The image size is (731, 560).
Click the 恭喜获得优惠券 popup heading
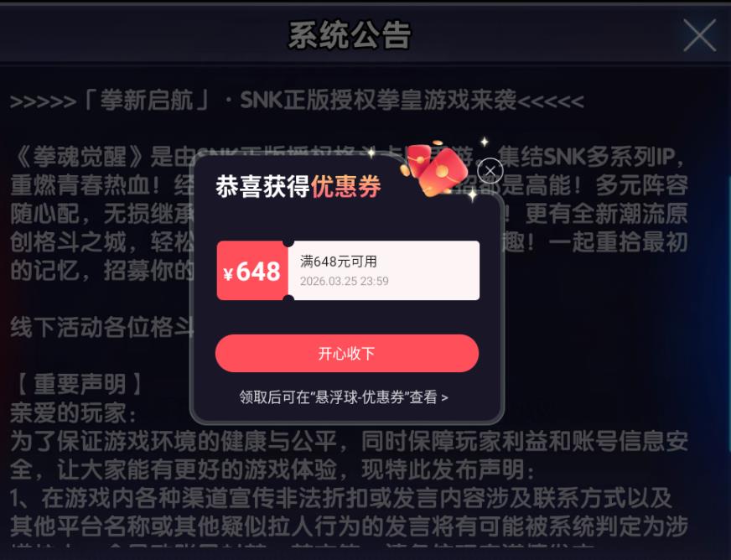298,186
